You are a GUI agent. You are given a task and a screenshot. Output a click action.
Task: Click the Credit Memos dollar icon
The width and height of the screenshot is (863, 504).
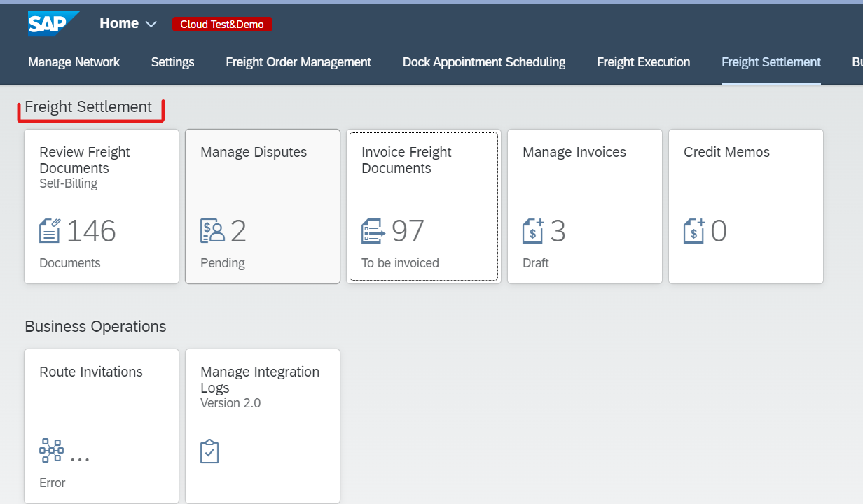click(695, 230)
